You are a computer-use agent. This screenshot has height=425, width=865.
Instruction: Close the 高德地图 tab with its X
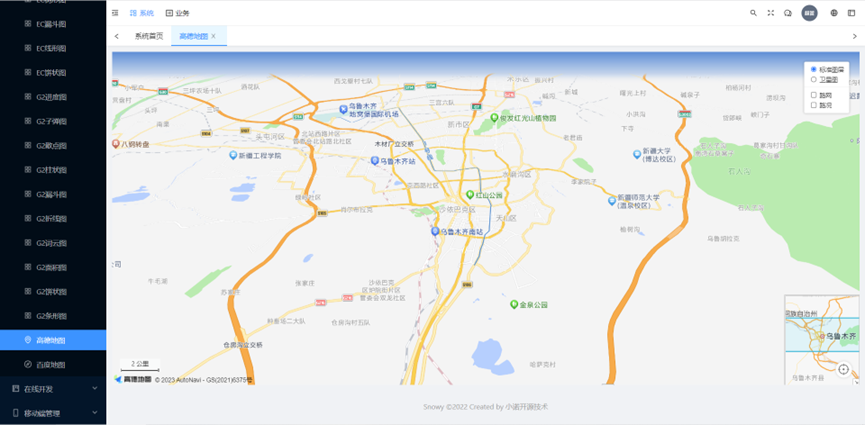tap(213, 36)
